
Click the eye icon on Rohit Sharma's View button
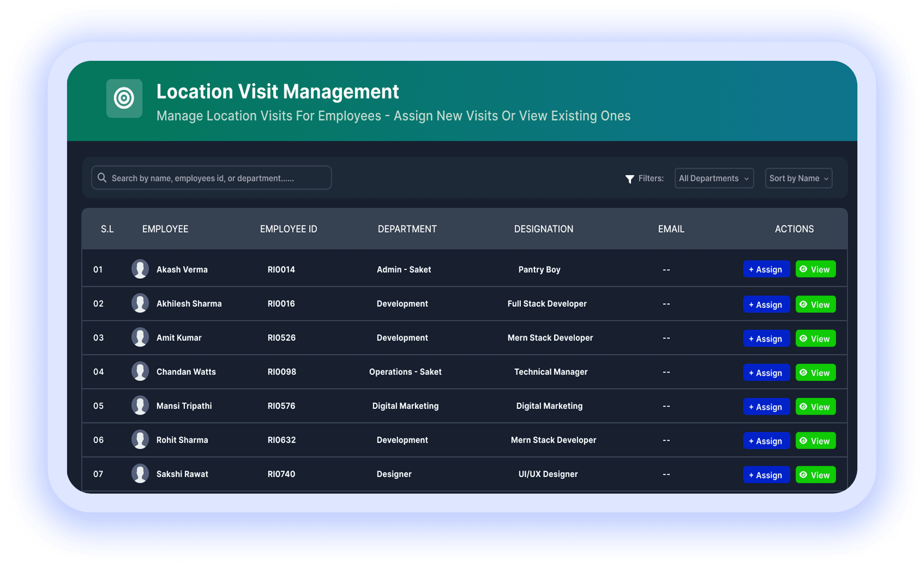click(803, 440)
